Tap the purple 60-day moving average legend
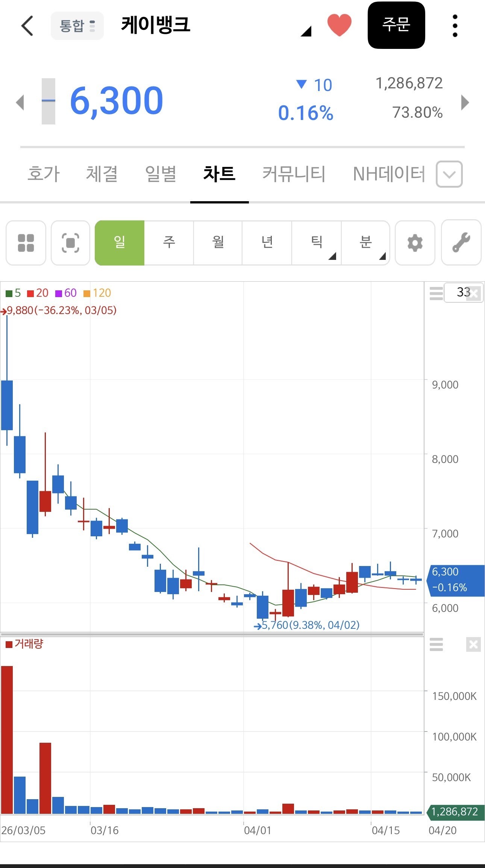 (66, 293)
